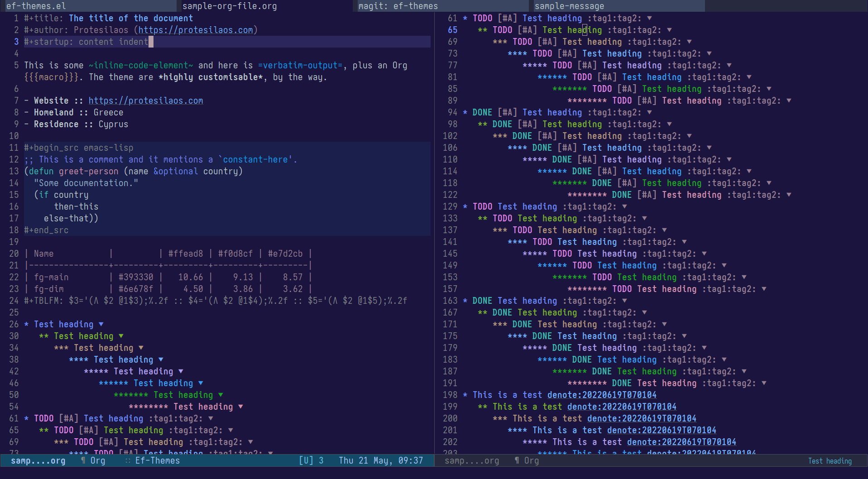The image size is (868, 479).
Task: Select the fg-dim table cell
Action: (49, 289)
